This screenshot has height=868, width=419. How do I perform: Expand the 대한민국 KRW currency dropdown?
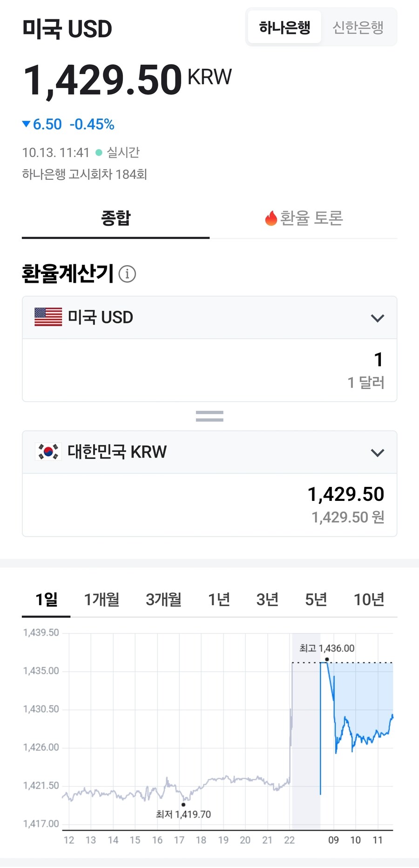(x=377, y=452)
